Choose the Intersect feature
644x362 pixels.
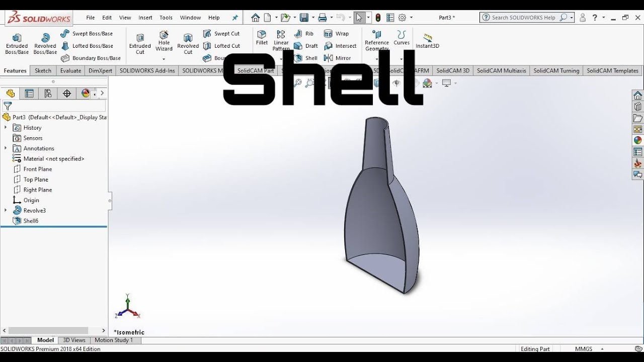[x=341, y=46]
